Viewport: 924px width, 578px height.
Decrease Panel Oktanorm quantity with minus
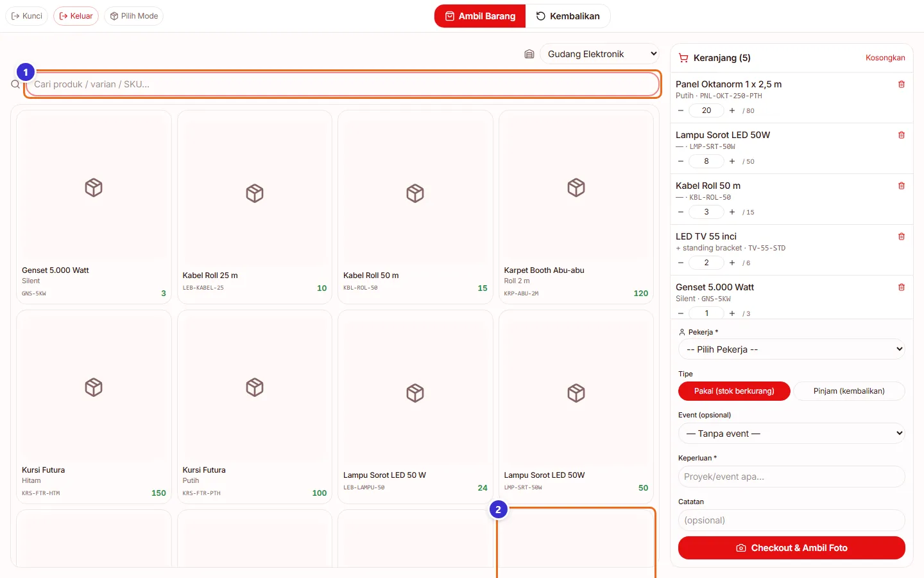coord(681,110)
